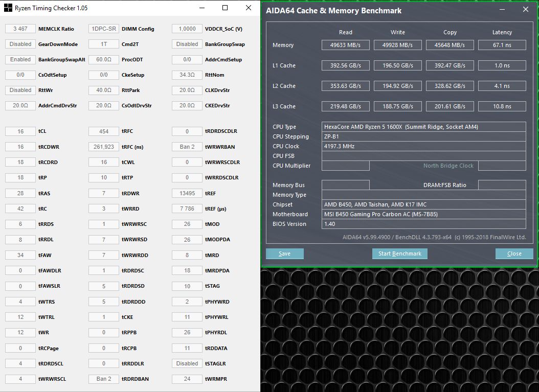Click the BankGroupSwap Disabled field
Viewport: 539px width, 392px height.
click(x=187, y=44)
